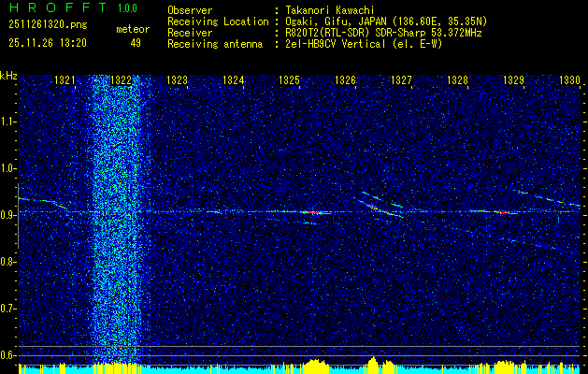Click the Receiving antenna field label
588x374 pixels.
[215, 44]
